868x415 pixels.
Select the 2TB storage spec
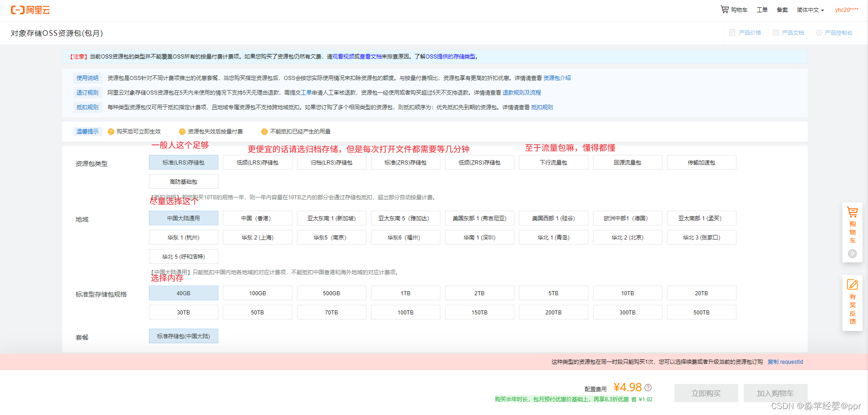coord(480,293)
